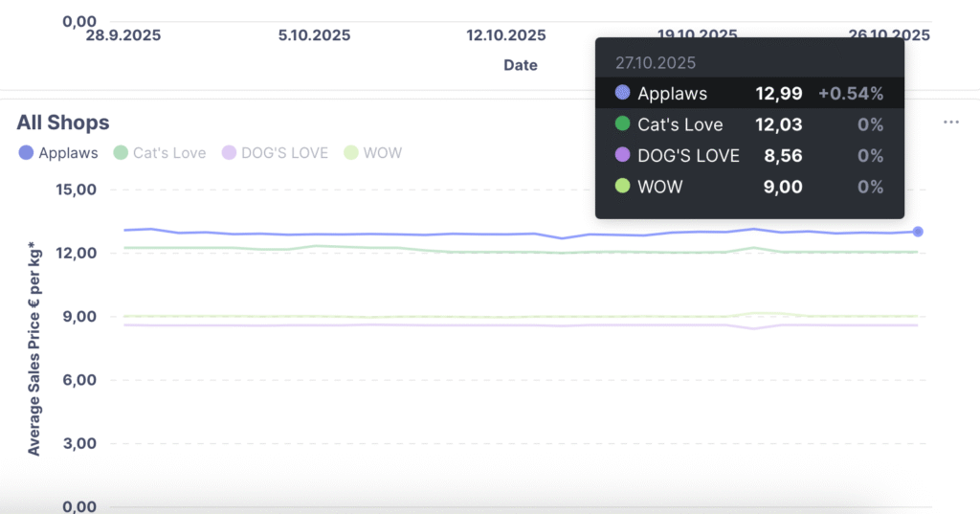980x514 pixels.
Task: Click the purple DOG'S LOVE legend dot
Action: (229, 153)
